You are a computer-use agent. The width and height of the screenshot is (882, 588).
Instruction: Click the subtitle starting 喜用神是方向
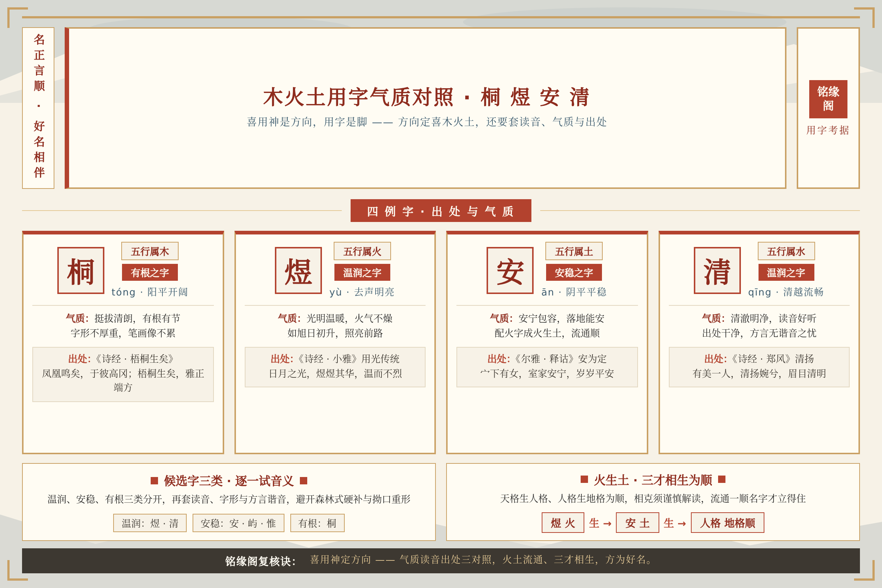click(x=427, y=122)
